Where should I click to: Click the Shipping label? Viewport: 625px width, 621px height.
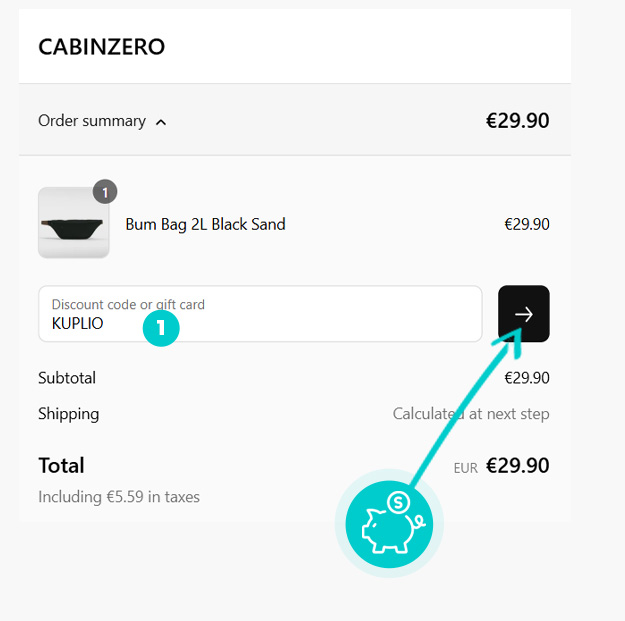point(69,414)
